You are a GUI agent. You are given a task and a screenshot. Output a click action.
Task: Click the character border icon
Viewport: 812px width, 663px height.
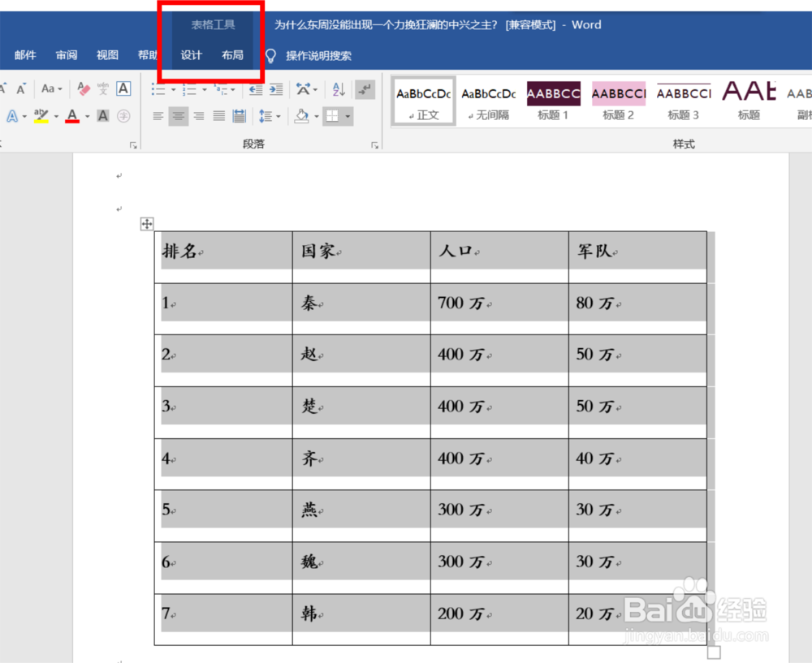[123, 88]
